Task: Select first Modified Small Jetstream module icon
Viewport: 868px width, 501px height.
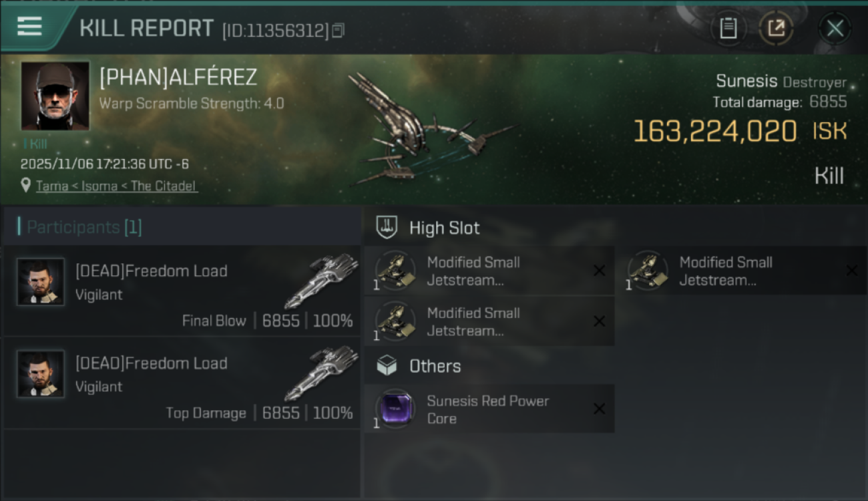Action: click(395, 271)
